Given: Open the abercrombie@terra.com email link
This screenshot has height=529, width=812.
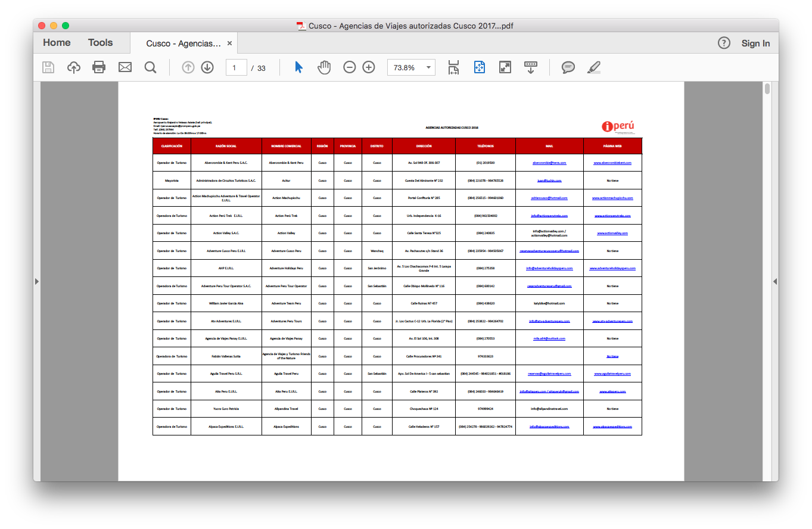Looking at the screenshot, I should pyautogui.click(x=549, y=163).
